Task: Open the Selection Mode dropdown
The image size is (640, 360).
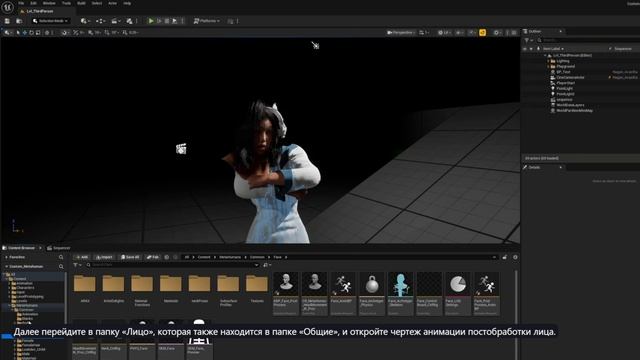Action: (50, 21)
